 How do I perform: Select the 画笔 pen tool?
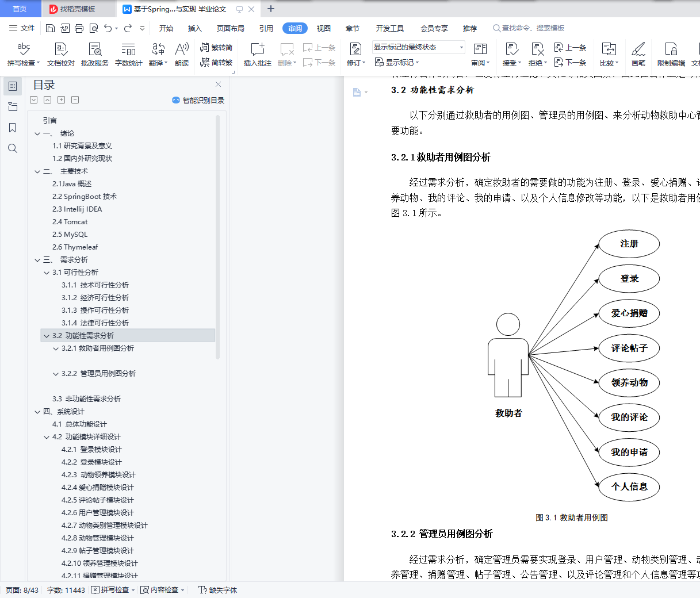(638, 55)
